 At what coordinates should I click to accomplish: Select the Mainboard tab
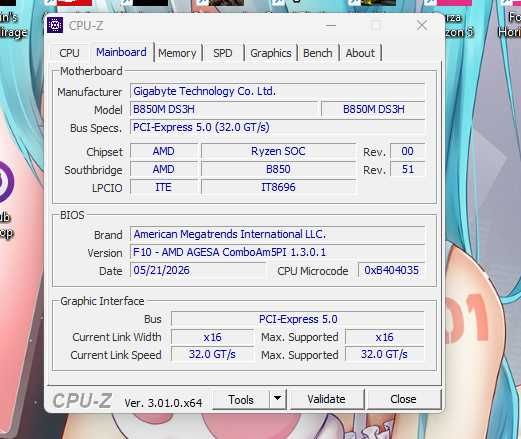121,52
